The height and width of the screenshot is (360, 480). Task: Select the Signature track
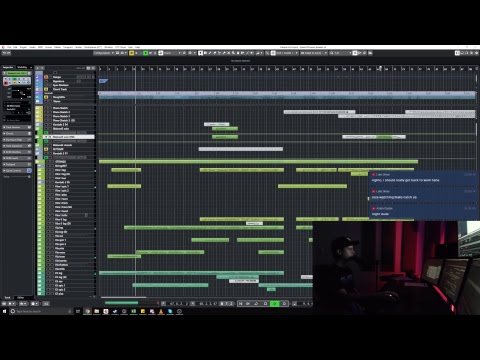coord(58,81)
